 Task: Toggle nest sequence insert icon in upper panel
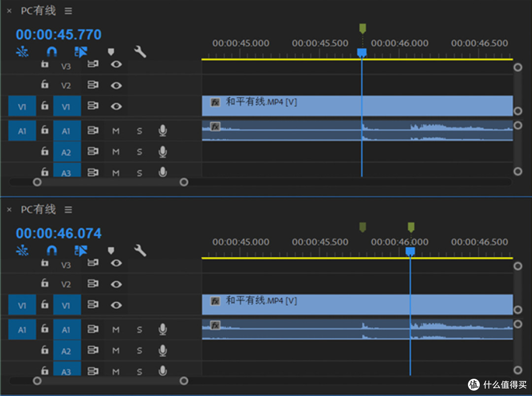pos(22,52)
